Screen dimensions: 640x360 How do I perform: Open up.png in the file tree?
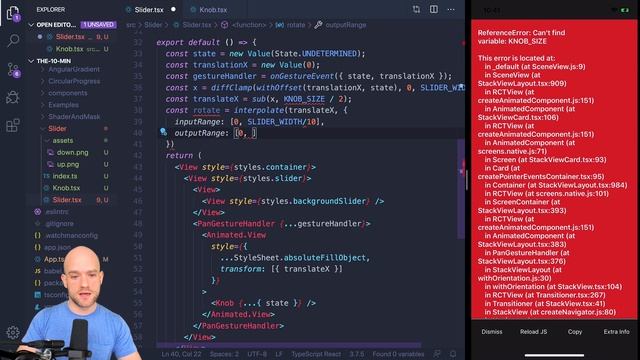68,164
